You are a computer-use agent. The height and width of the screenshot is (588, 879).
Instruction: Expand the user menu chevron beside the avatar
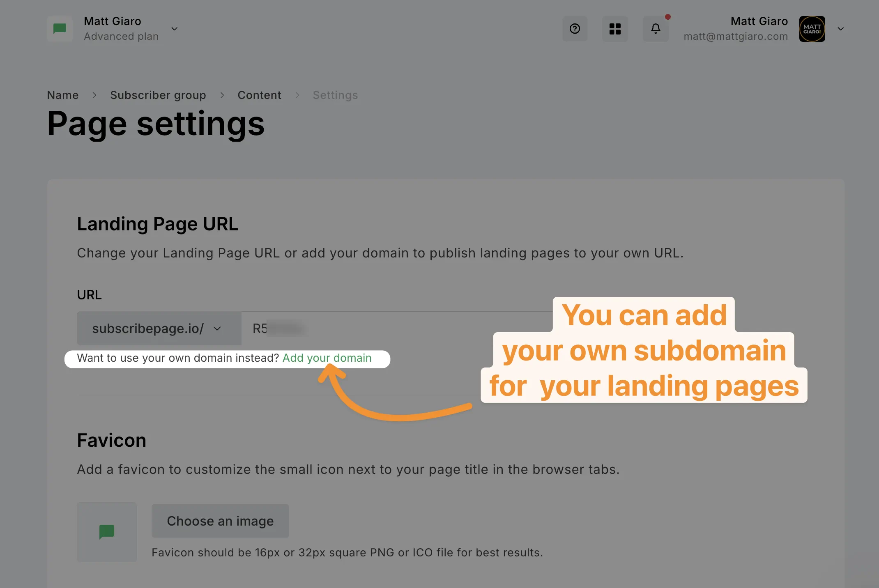click(x=840, y=29)
